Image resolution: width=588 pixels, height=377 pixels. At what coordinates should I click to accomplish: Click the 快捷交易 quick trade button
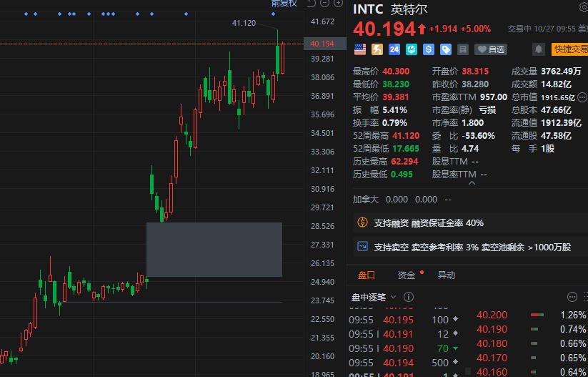[570, 49]
